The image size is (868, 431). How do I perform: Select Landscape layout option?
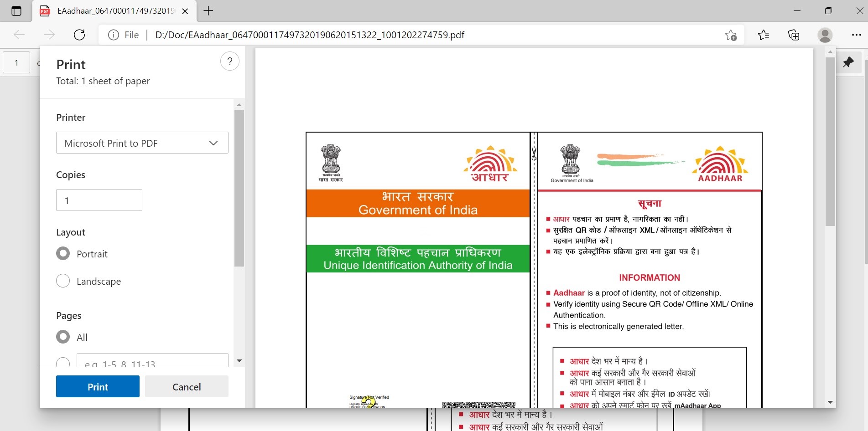point(63,281)
